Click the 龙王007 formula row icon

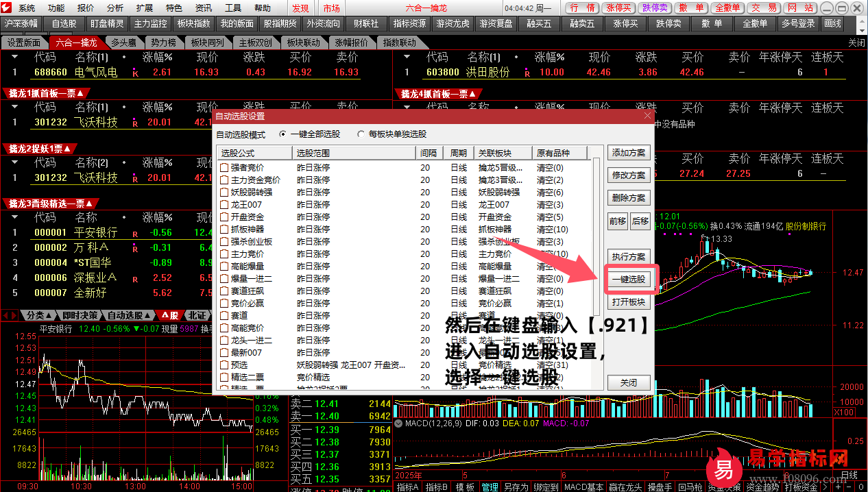coord(224,205)
